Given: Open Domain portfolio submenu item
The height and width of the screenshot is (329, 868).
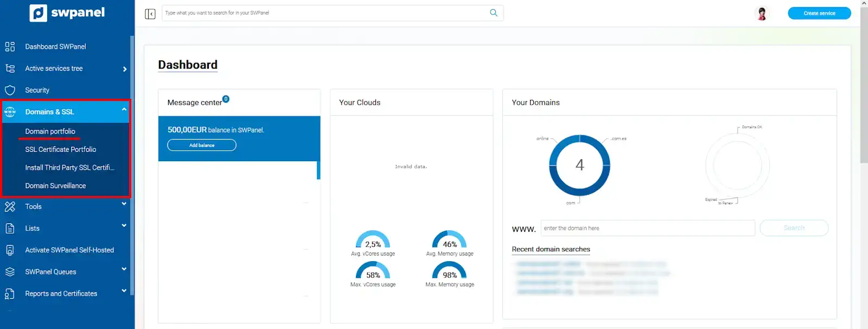Looking at the screenshot, I should [50, 131].
